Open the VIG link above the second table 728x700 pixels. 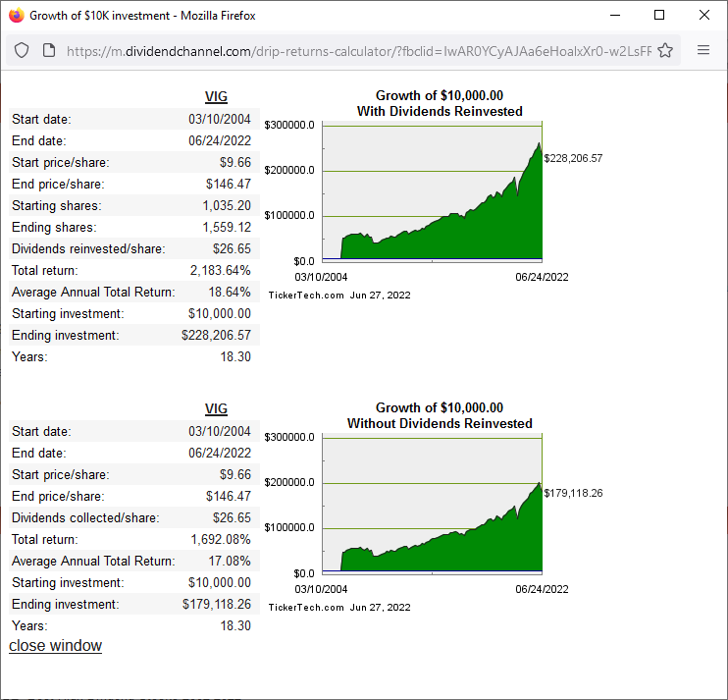click(x=216, y=408)
